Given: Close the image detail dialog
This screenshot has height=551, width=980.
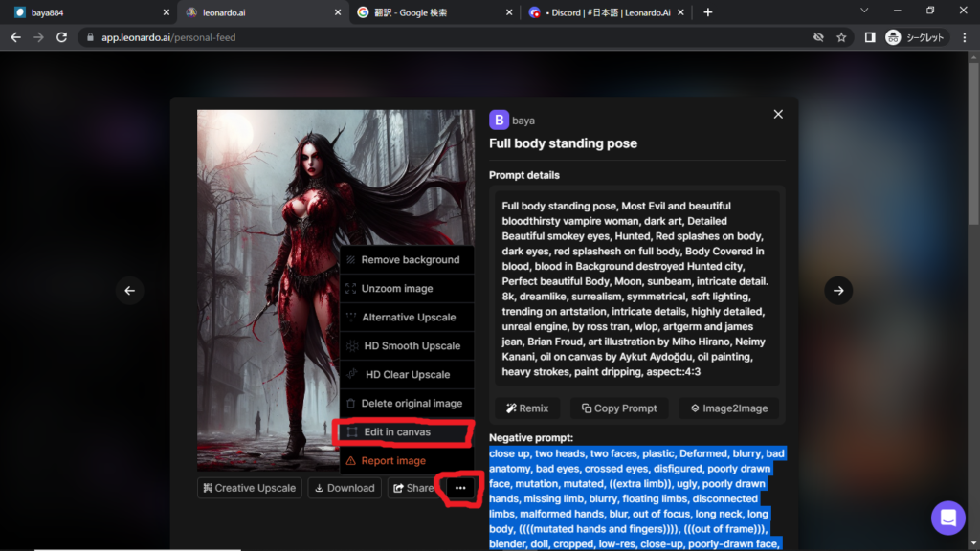Looking at the screenshot, I should click(x=778, y=114).
